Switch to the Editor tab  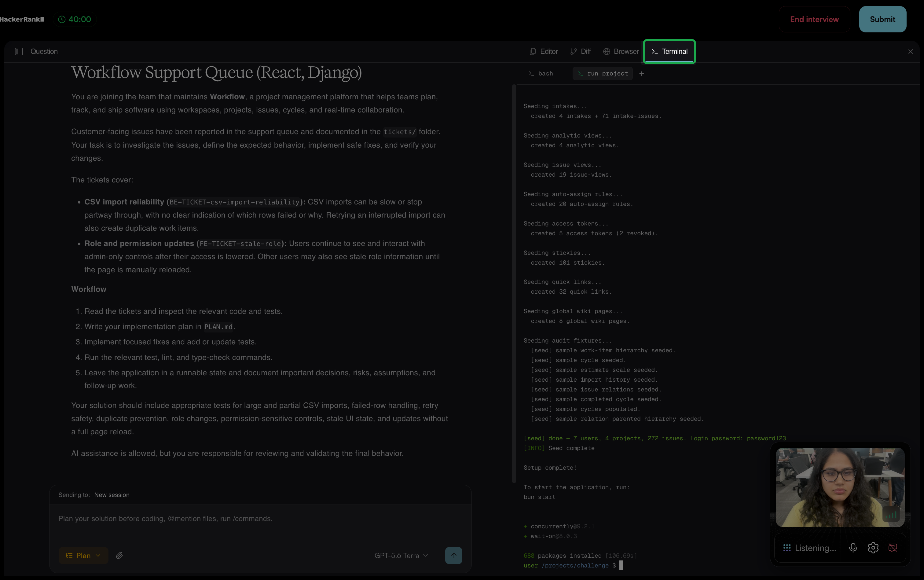click(544, 51)
